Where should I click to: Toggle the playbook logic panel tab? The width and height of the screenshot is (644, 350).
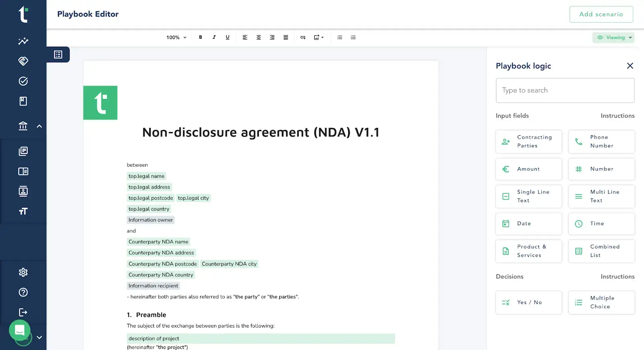point(58,54)
